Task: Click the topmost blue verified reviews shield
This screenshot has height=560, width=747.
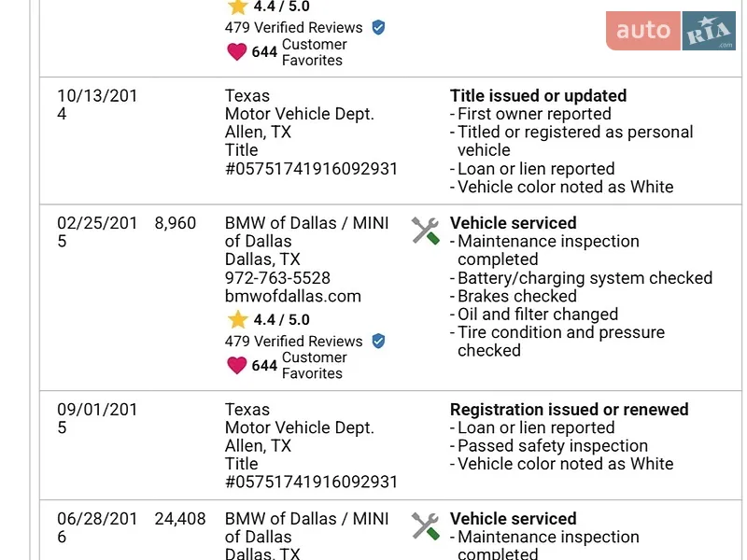Action: pos(379,27)
